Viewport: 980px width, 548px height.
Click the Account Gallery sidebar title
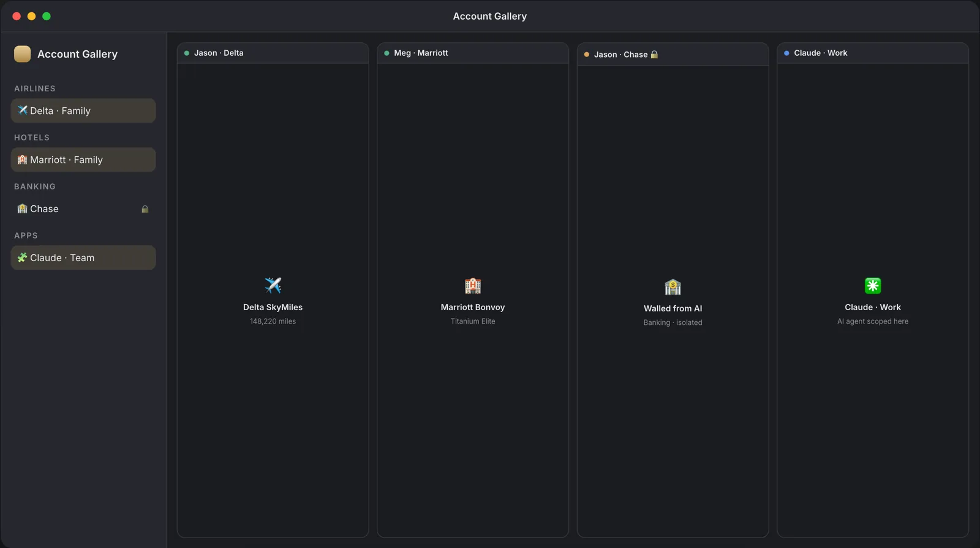coord(77,54)
